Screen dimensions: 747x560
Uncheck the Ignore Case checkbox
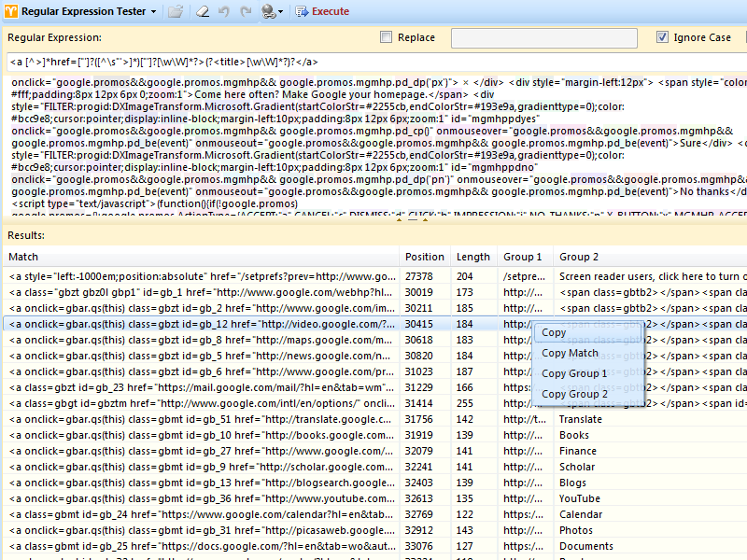663,37
